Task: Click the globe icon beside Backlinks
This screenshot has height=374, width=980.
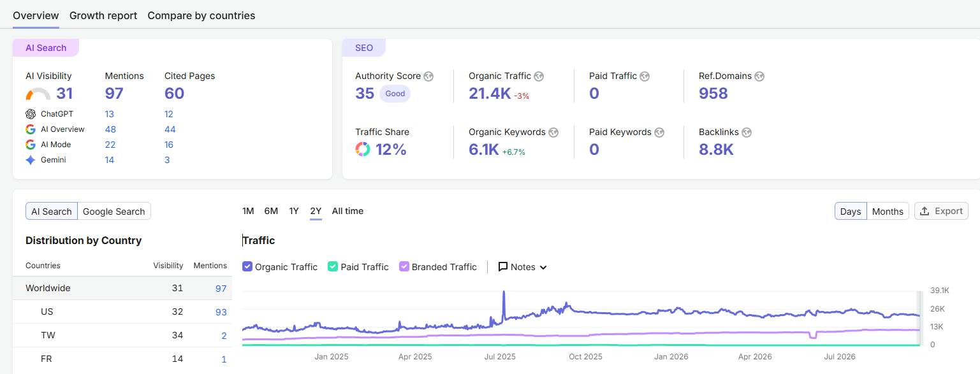Action: coord(747,133)
